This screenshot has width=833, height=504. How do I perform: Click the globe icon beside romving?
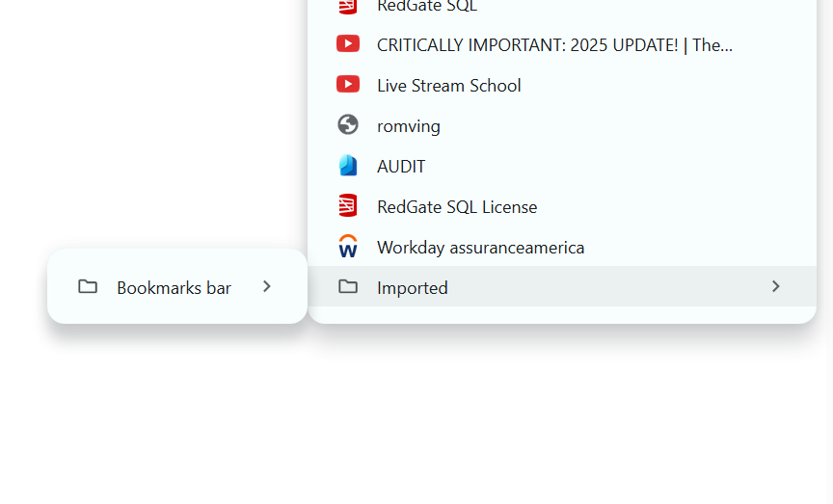click(x=348, y=125)
